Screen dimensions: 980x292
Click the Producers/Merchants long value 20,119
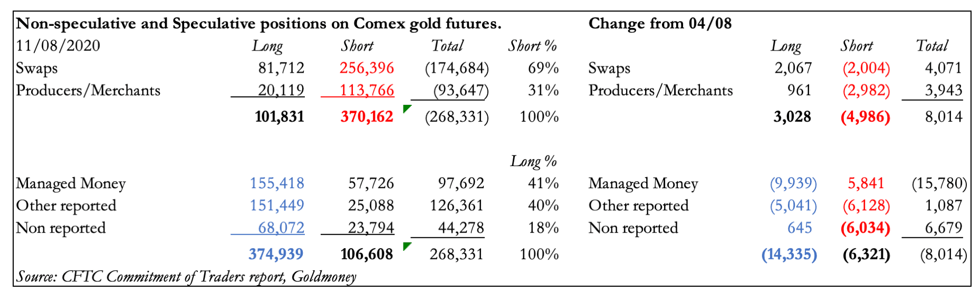[x=281, y=91]
